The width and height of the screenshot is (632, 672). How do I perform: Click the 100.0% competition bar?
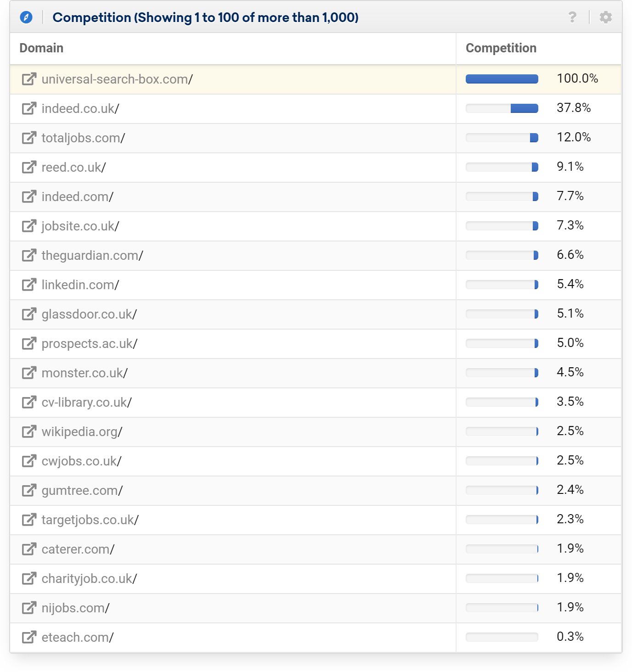click(x=502, y=79)
